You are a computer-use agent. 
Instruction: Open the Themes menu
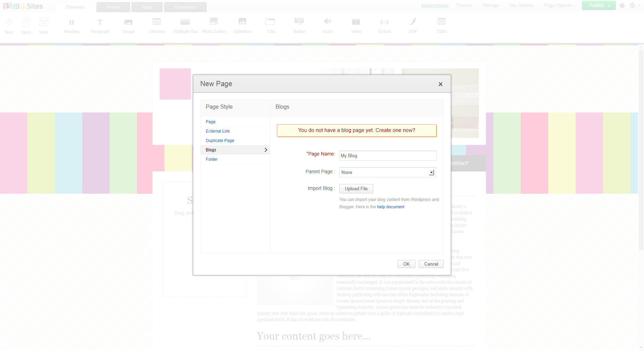click(x=466, y=6)
